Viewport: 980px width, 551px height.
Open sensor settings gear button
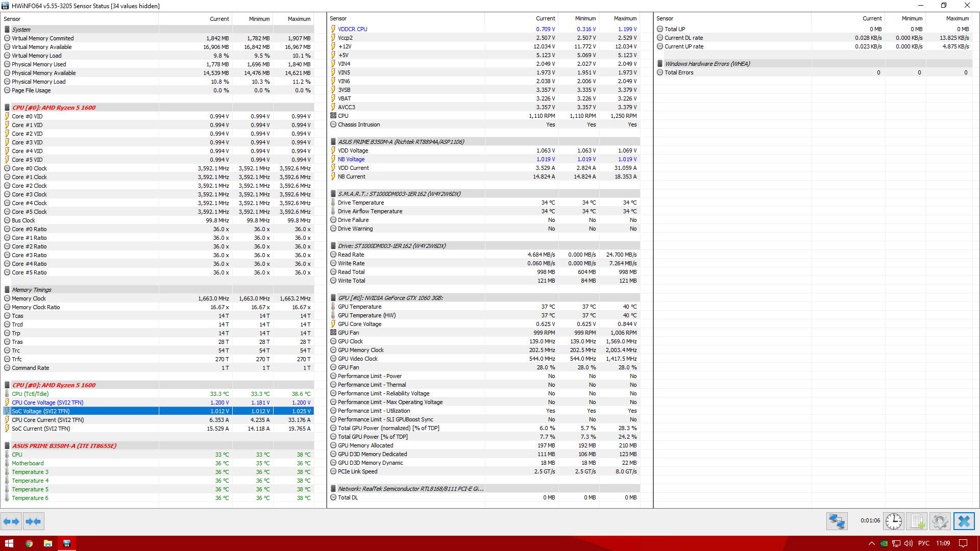coord(940,521)
